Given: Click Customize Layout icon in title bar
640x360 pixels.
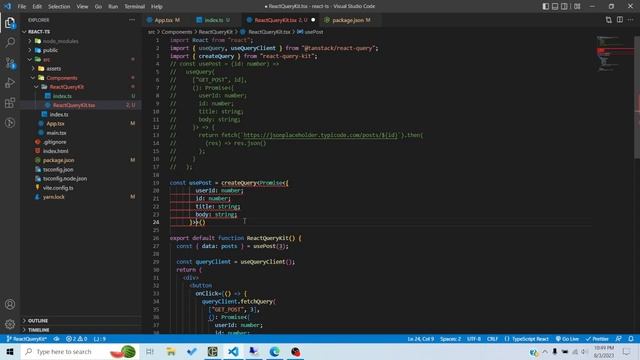Looking at the screenshot, I should coord(577,6).
